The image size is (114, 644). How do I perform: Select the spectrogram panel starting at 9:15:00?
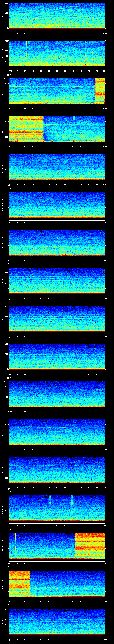tap(57, 54)
